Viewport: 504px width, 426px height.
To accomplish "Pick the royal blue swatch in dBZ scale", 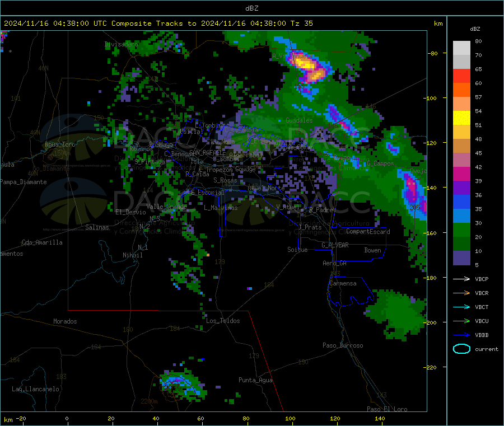I will pos(461,202).
